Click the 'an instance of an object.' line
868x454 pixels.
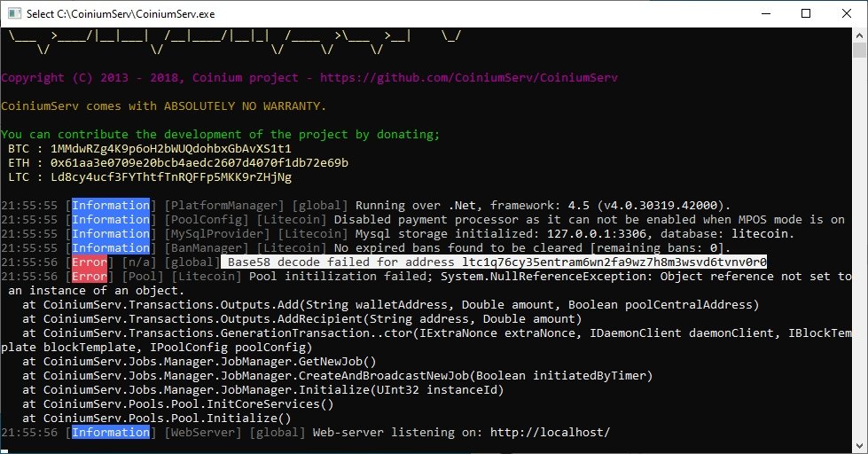click(x=97, y=291)
